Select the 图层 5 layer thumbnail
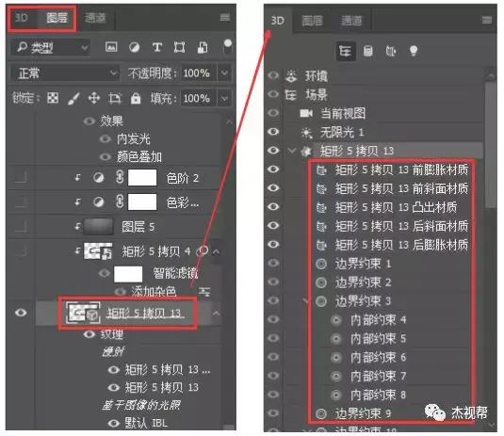Image resolution: width=504 pixels, height=436 pixels. tap(98, 227)
